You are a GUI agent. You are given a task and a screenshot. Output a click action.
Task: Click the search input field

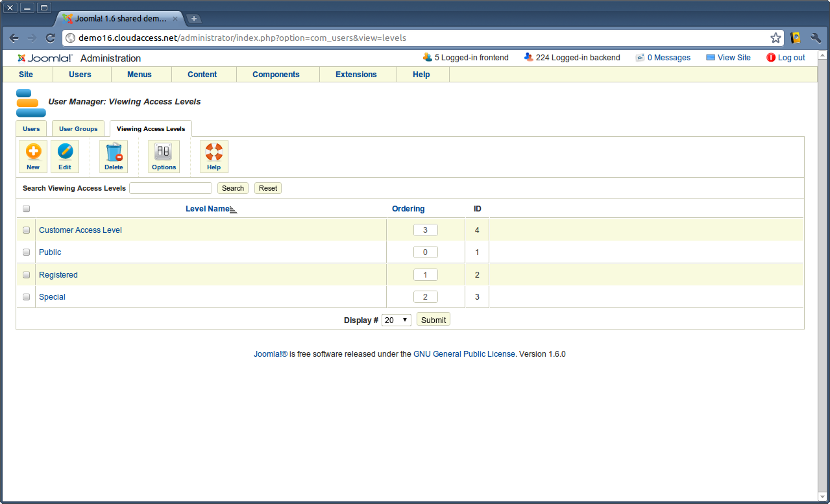[170, 188]
